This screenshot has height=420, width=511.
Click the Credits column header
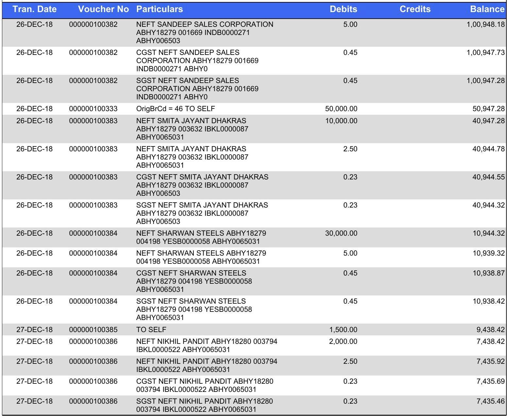tap(415, 9)
